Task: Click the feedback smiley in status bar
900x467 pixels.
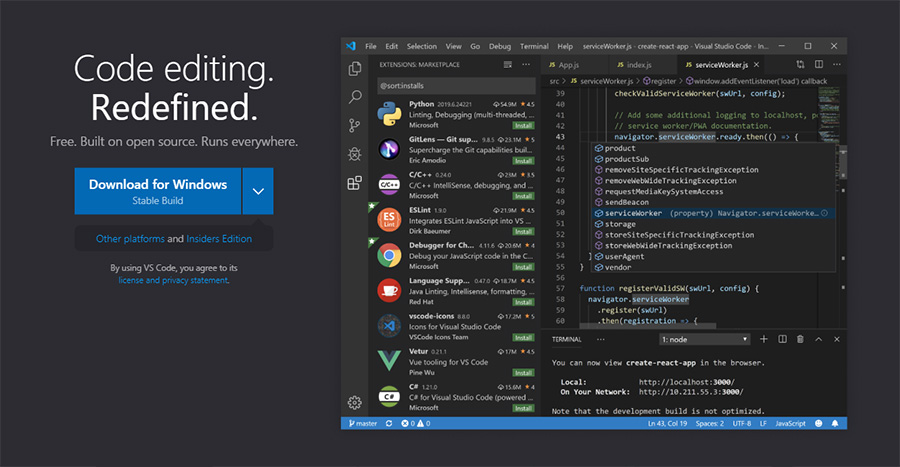Action: coord(818,423)
